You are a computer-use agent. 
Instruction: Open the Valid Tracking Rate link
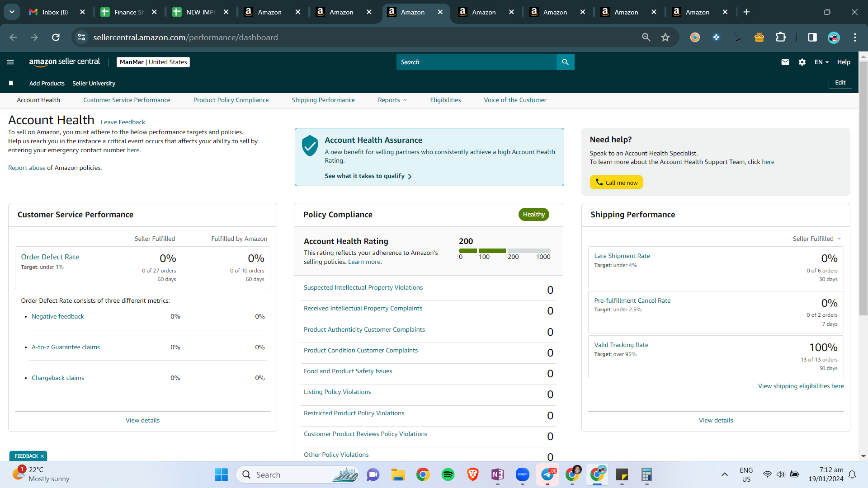tap(621, 345)
